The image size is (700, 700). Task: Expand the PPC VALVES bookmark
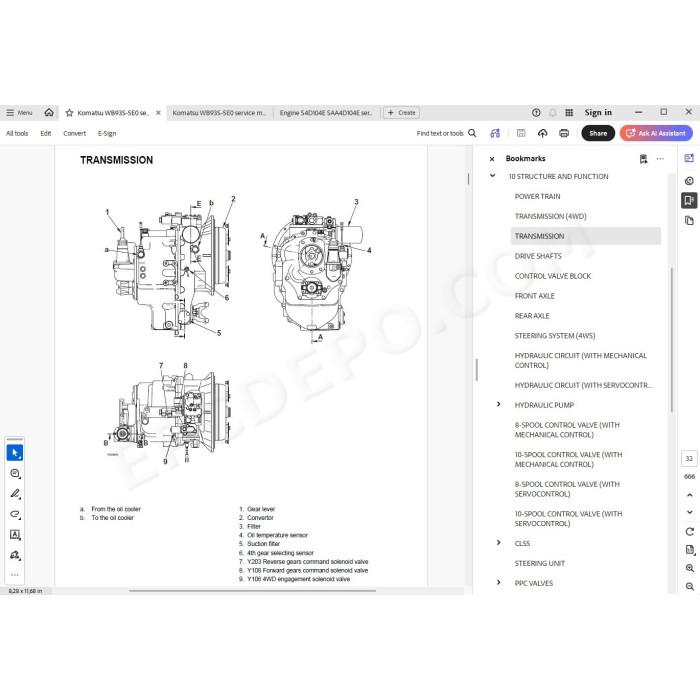pyautogui.click(x=499, y=582)
